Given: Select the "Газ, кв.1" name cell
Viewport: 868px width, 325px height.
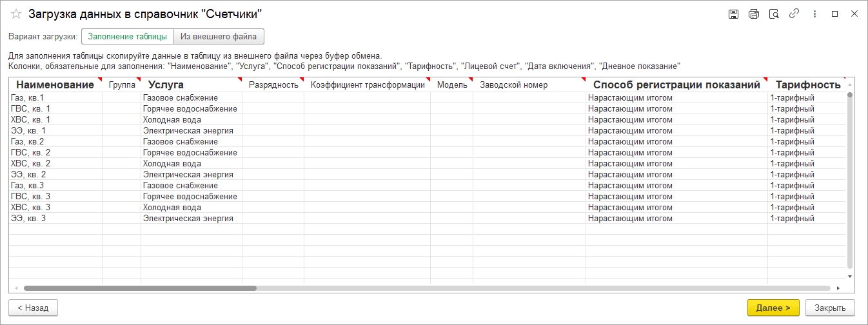Looking at the screenshot, I should 55,98.
